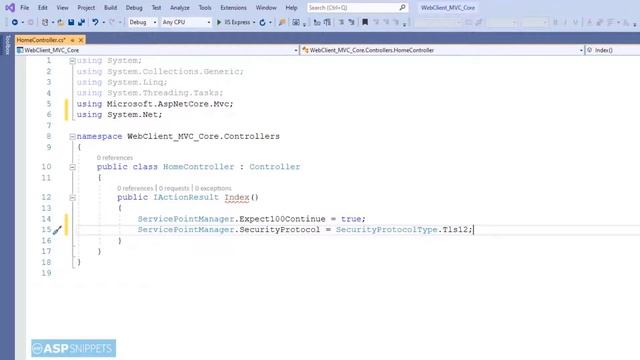
Task: Click the 0 references link above Index method
Action: [135, 188]
